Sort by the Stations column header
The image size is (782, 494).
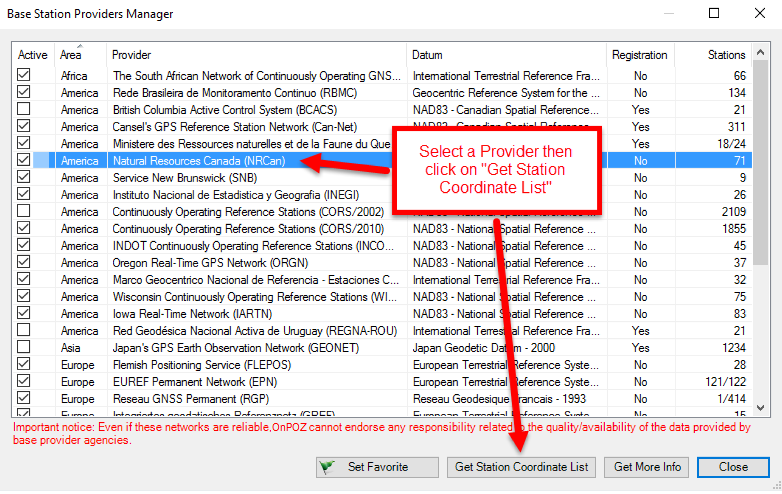713,55
